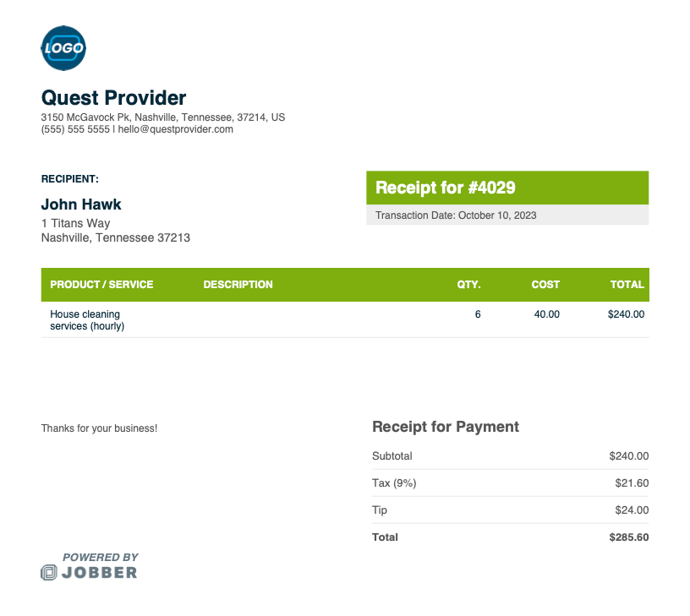Click the hello@questprovider.com email address

point(175,129)
